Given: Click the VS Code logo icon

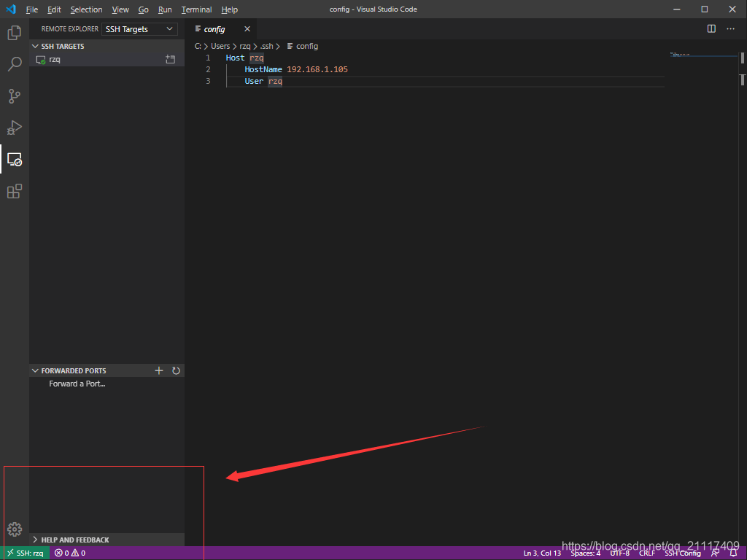Looking at the screenshot, I should [x=11, y=9].
